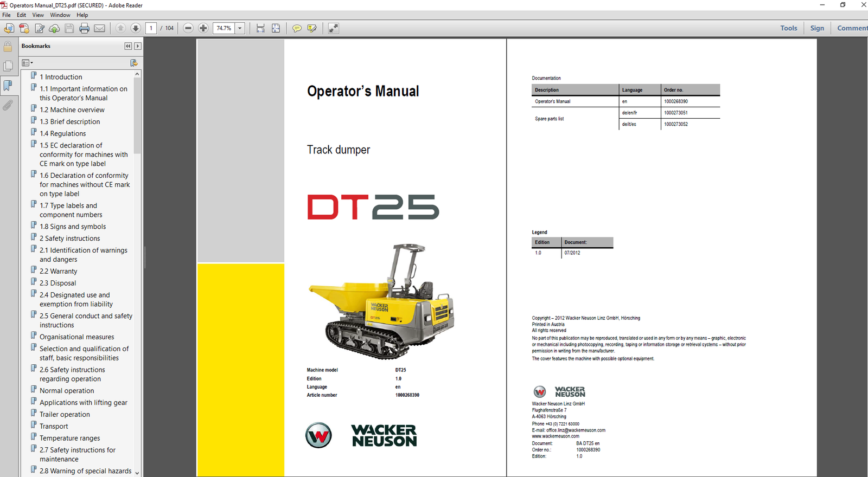Viewport: 868px width, 477px height.
Task: Collapse the Bookmarks navigation pane
Action: click(x=128, y=46)
